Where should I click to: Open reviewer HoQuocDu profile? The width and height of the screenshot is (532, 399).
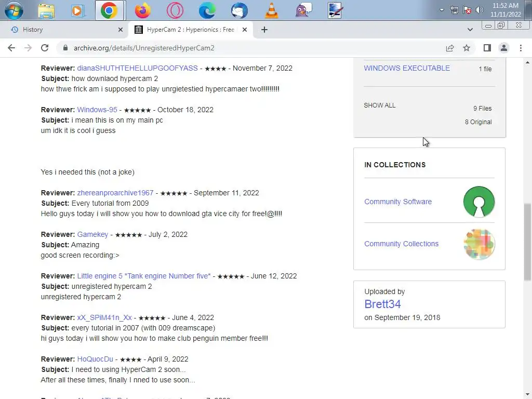pos(95,360)
